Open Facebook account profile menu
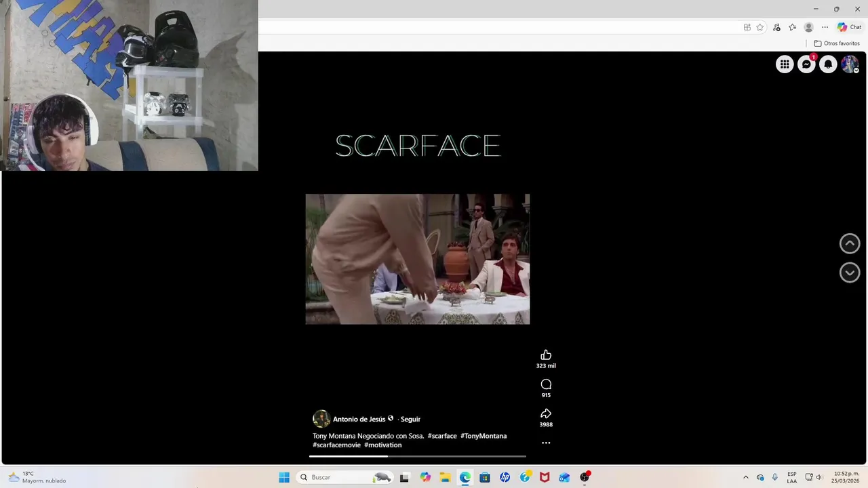 coord(850,64)
